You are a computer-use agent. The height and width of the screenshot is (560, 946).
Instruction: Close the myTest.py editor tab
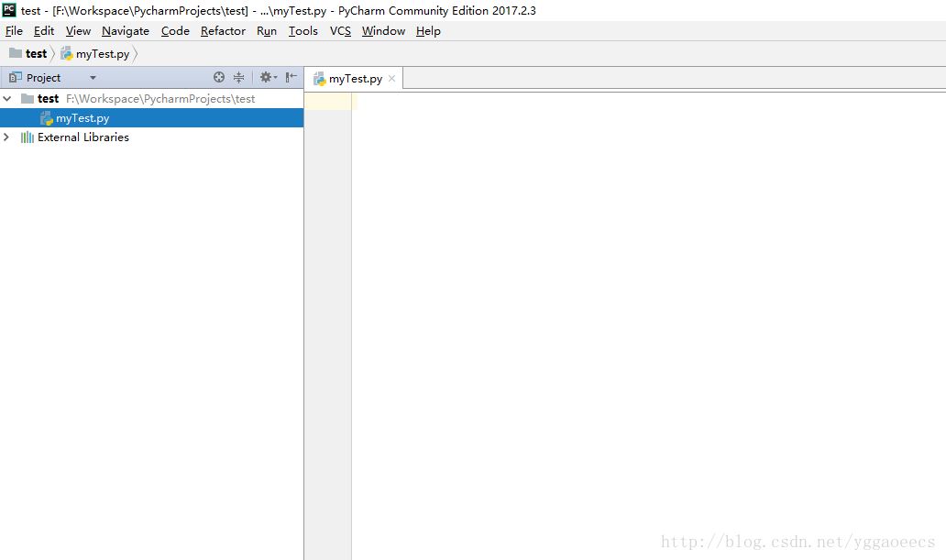click(x=391, y=79)
